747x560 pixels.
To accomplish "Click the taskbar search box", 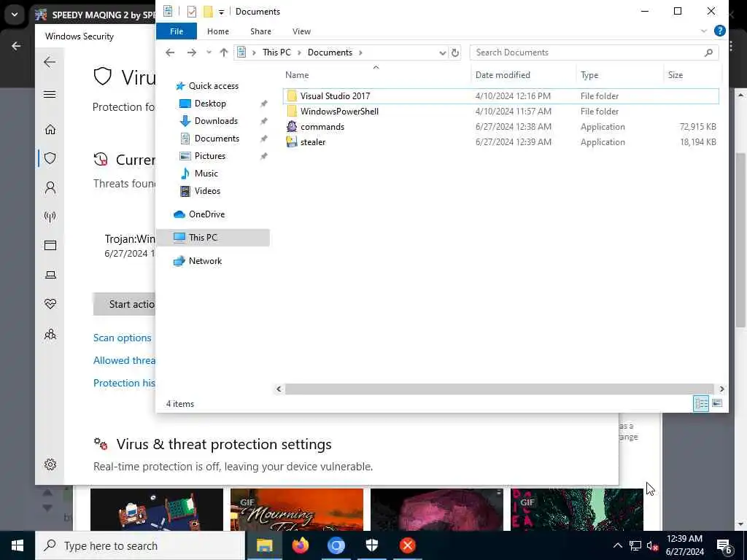I will (x=140, y=545).
